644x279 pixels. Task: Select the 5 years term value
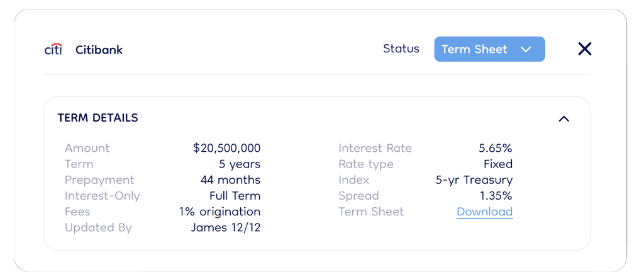tap(240, 164)
